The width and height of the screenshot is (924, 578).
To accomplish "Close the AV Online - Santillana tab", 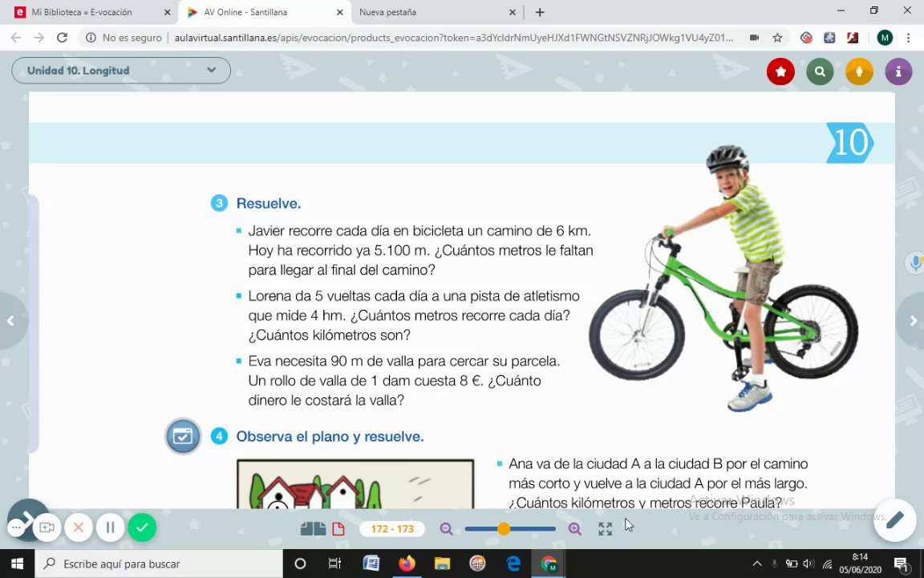I will pyautogui.click(x=340, y=12).
